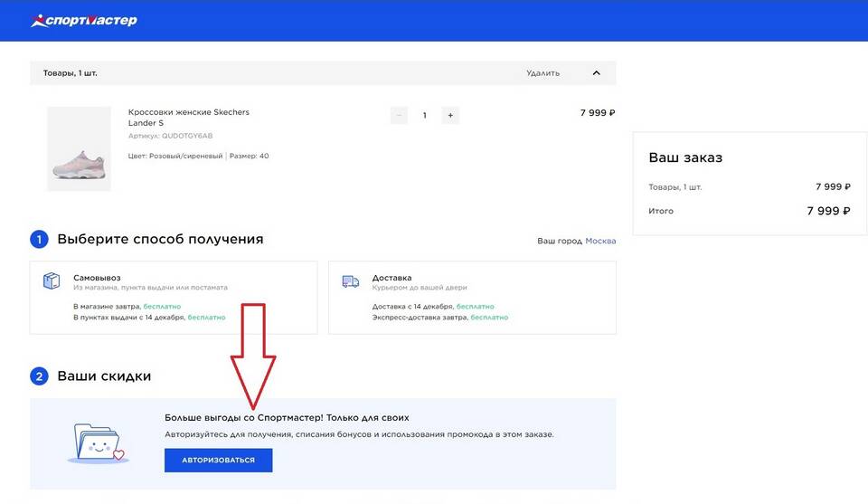
Task: Collapse the Товары list chevron
Action: click(596, 73)
